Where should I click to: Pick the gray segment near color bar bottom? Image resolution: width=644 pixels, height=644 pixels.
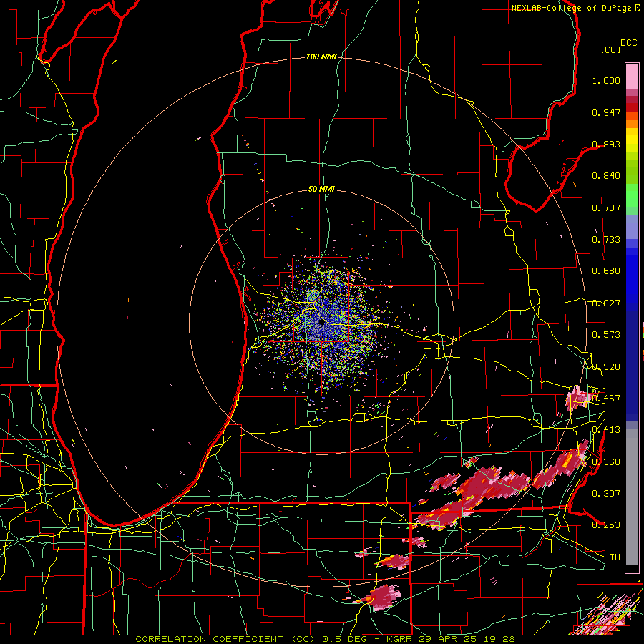pyautogui.click(x=632, y=497)
